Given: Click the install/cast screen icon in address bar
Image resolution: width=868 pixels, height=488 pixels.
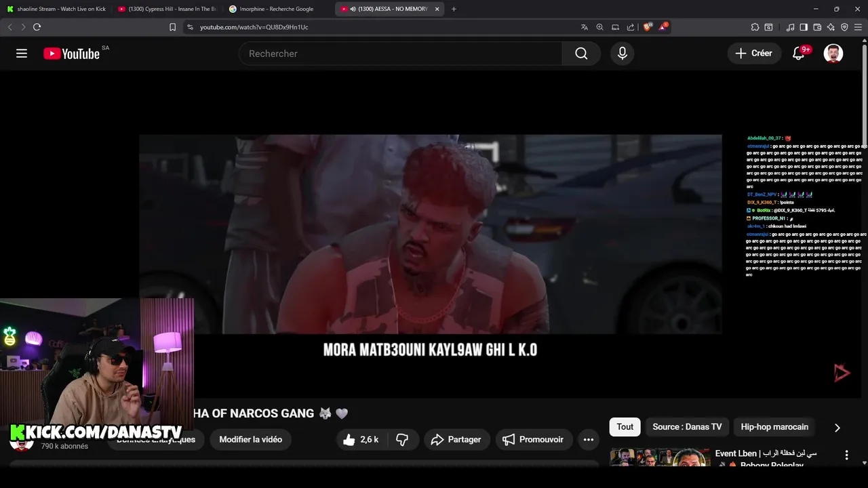Looking at the screenshot, I should [615, 27].
